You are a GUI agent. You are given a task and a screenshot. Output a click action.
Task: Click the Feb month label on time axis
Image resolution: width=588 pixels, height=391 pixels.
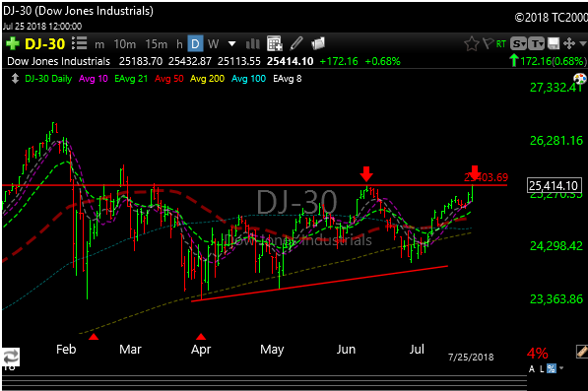tap(66, 350)
